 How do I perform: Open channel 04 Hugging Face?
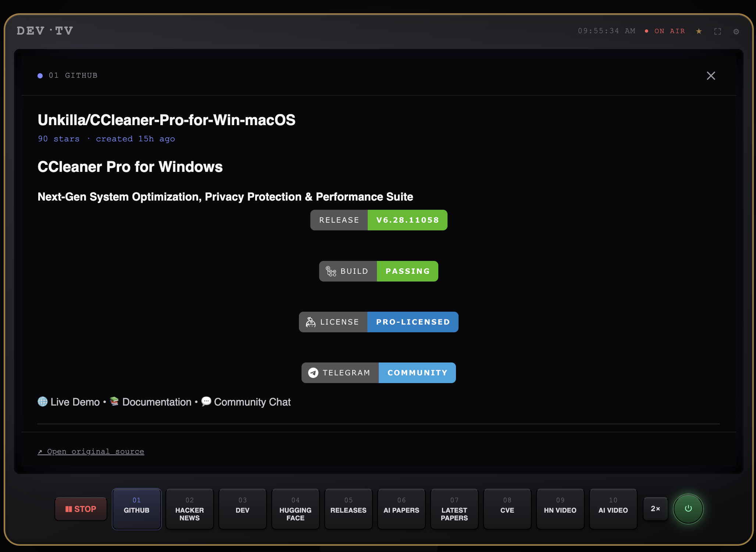295,509
